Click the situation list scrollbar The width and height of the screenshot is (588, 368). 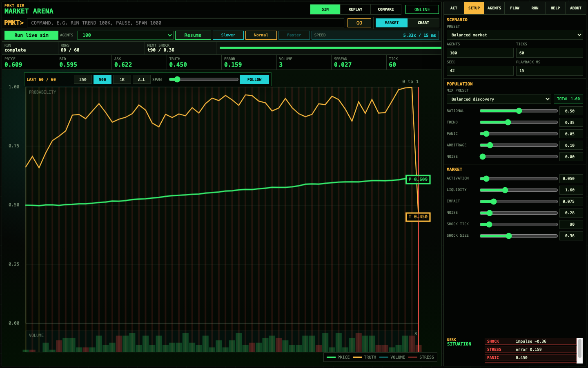(x=579, y=350)
